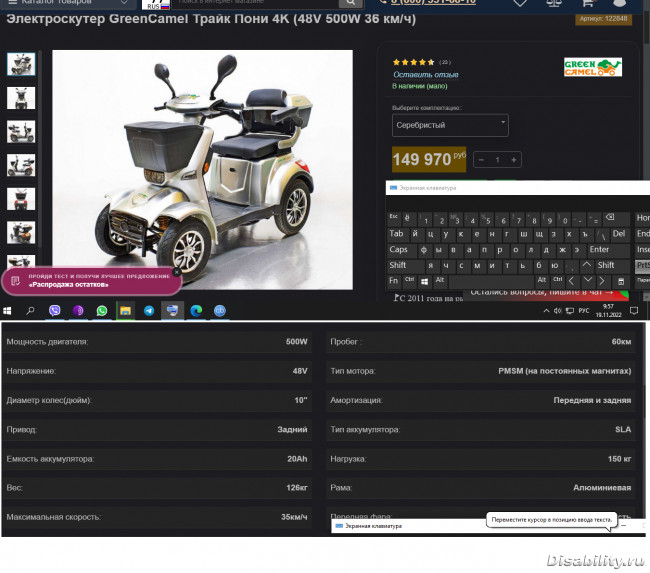
Task: Open the Windows Start menu
Action: click(7, 311)
